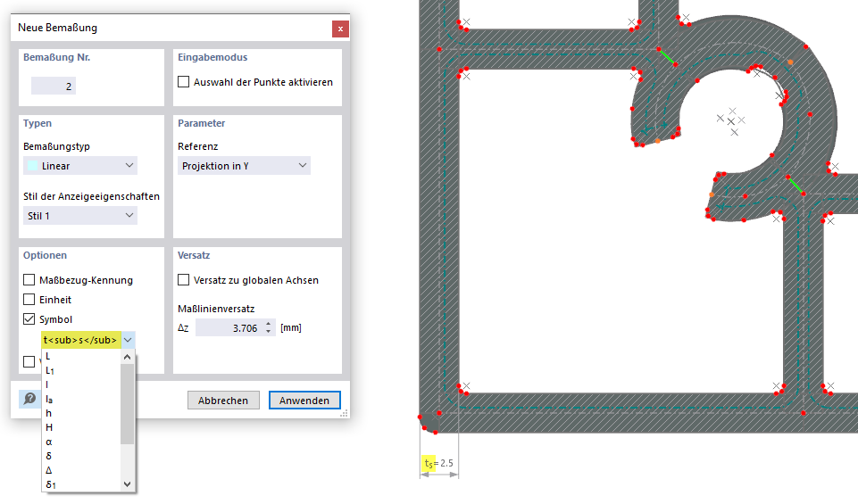This screenshot has width=858, height=504.
Task: Choose lowercase l symbol entry
Action: coord(81,384)
